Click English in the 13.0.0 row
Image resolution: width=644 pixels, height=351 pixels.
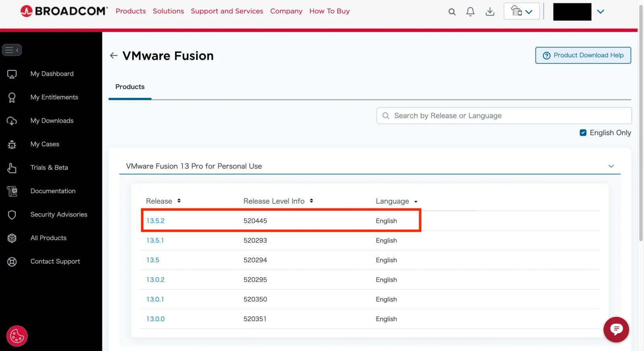386,319
